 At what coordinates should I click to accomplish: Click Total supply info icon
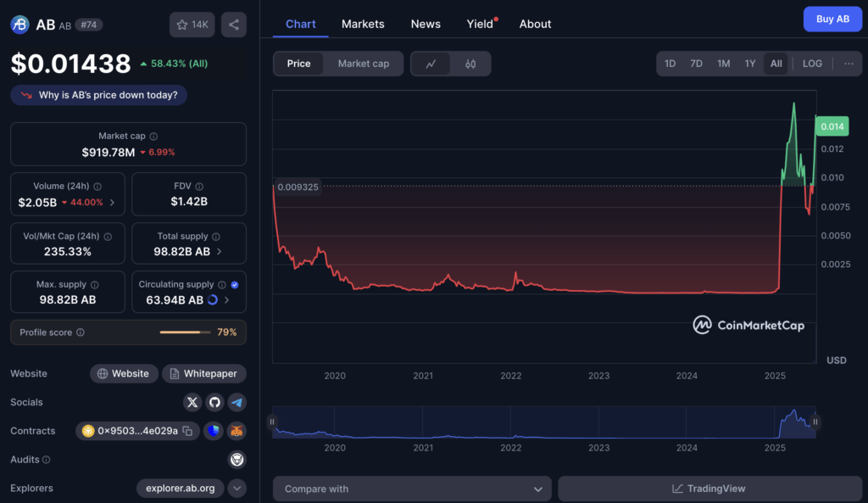216,237
